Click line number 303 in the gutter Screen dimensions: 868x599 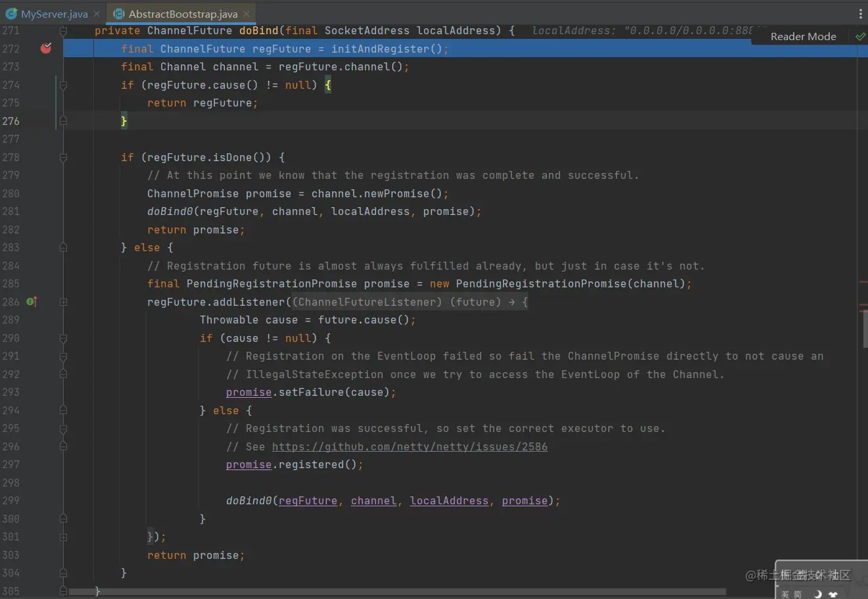(11, 555)
